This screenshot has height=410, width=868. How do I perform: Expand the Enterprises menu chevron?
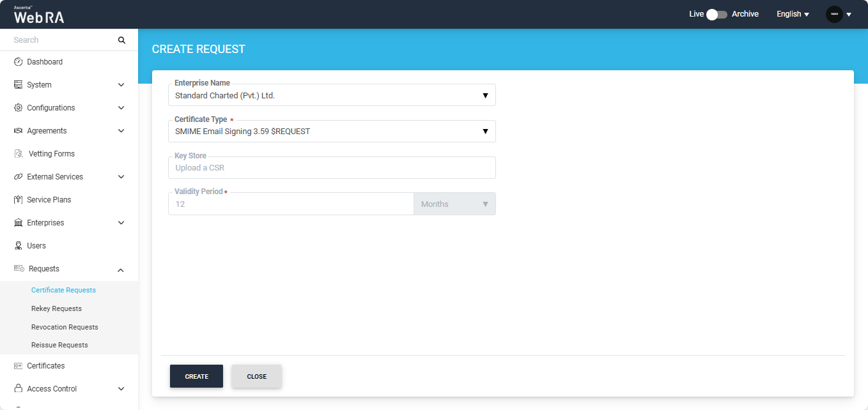coord(121,223)
